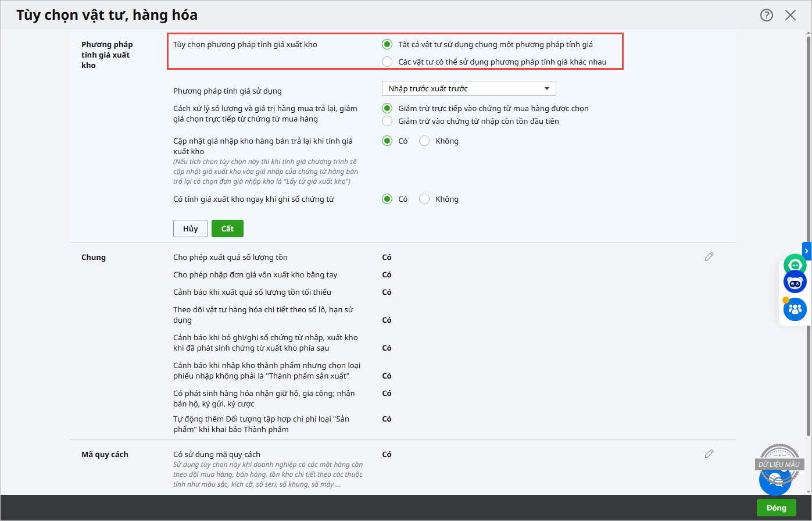Click the Hủy cancel button
Image resolution: width=812 pixels, height=521 pixels.
[190, 229]
